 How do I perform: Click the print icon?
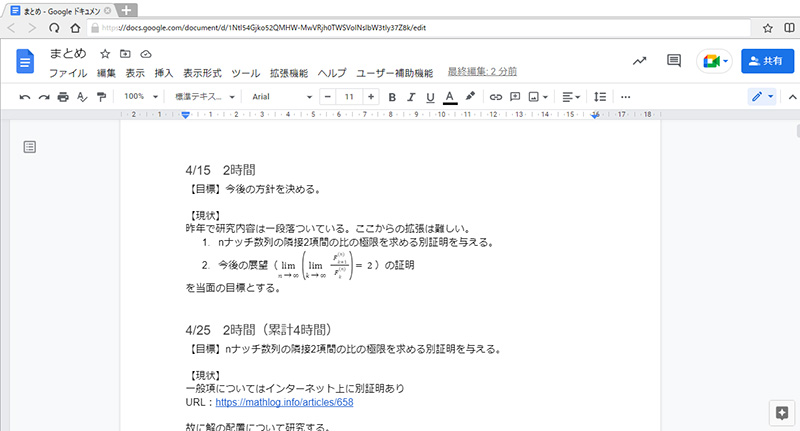(63, 97)
